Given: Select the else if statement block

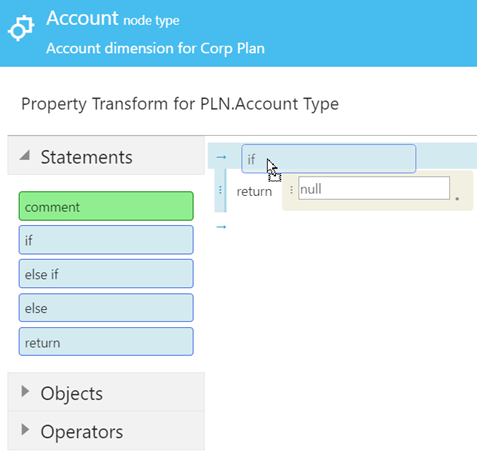Looking at the screenshot, I should pos(106,274).
